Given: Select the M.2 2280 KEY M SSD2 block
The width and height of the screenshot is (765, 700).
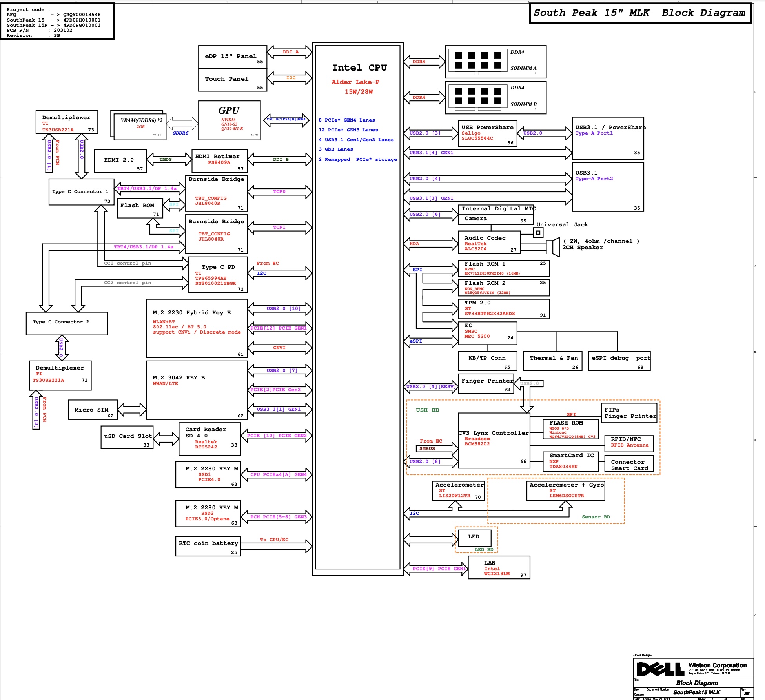Looking at the screenshot, I should pos(208,514).
